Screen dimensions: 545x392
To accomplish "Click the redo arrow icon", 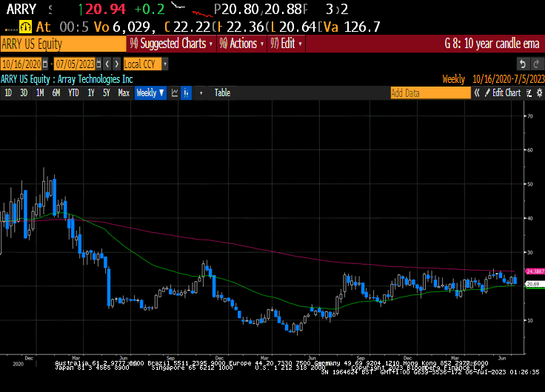I will click(536, 64).
